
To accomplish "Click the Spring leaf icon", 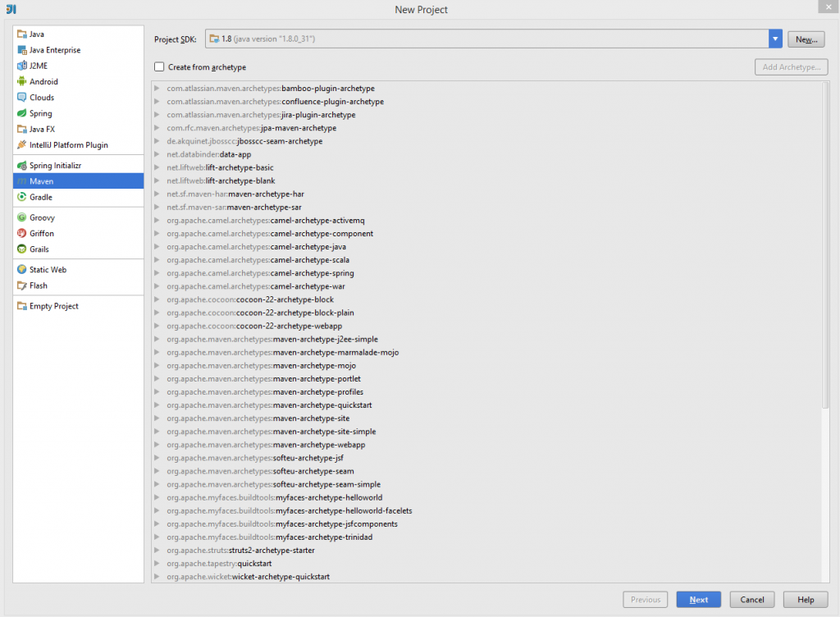I will [x=22, y=113].
